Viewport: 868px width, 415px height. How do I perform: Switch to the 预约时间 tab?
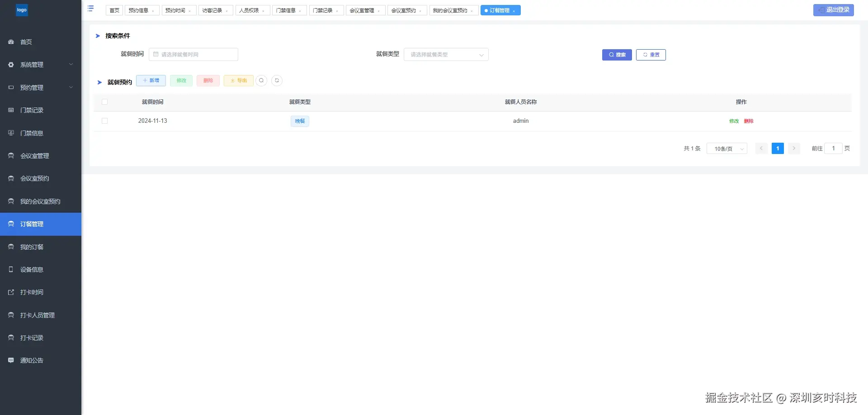pyautogui.click(x=178, y=10)
